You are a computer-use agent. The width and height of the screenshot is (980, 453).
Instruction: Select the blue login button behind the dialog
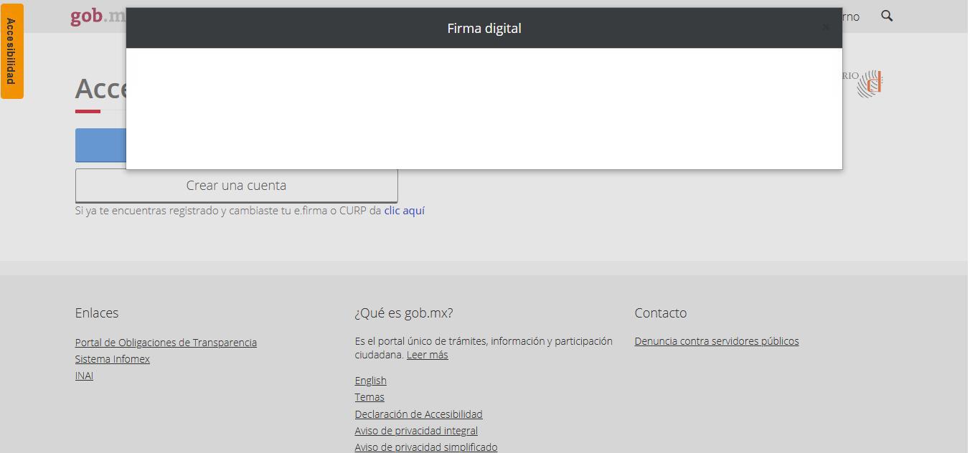pos(100,145)
